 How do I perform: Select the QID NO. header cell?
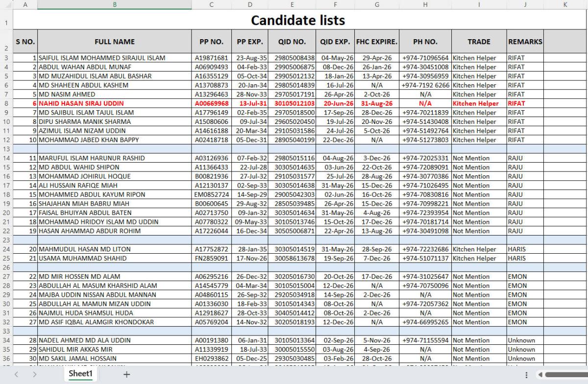pos(292,42)
